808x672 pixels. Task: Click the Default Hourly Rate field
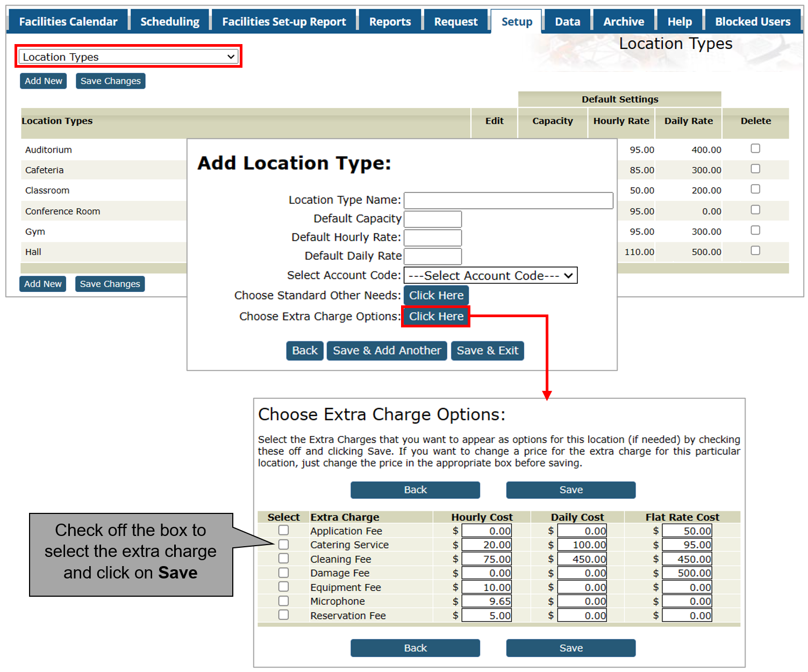(x=433, y=238)
